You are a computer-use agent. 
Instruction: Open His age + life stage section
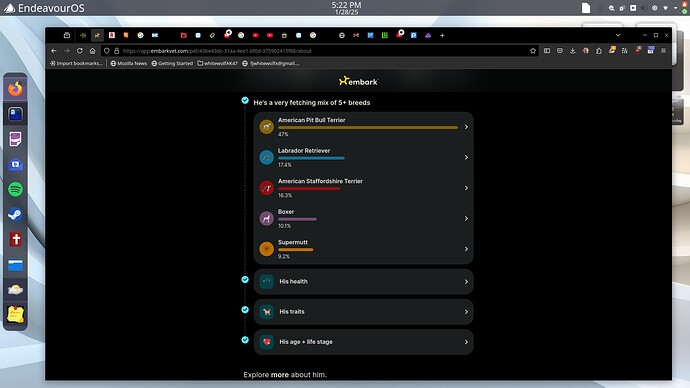click(x=363, y=342)
